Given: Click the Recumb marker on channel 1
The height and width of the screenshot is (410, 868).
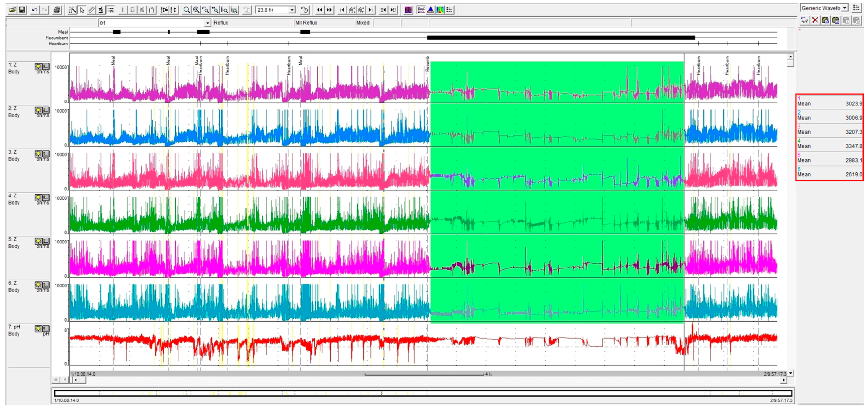Looking at the screenshot, I should point(427,64).
